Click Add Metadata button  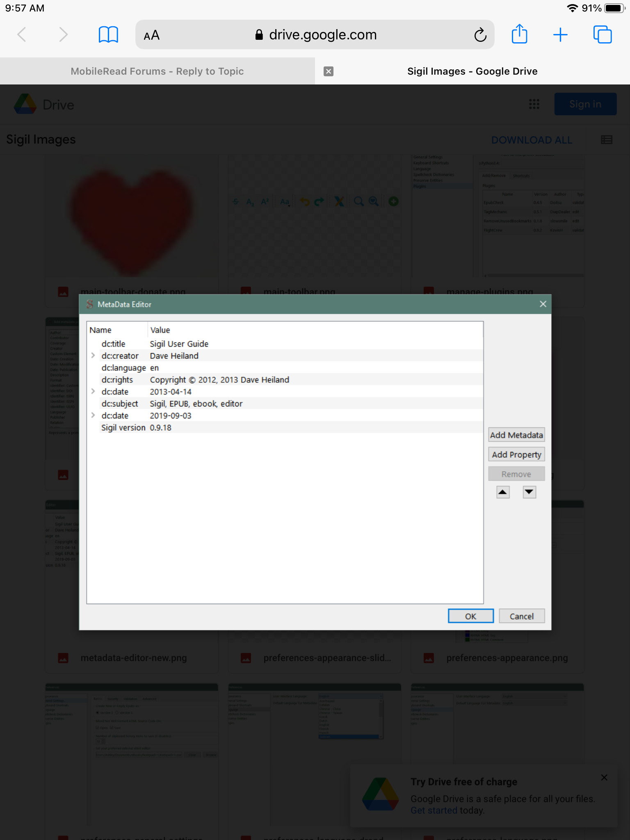[516, 435]
